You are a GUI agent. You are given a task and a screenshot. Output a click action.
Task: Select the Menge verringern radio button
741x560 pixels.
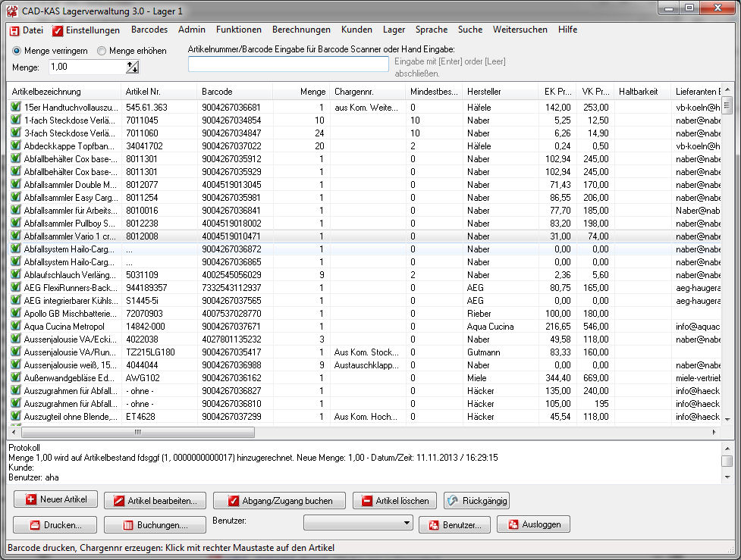tap(17, 51)
